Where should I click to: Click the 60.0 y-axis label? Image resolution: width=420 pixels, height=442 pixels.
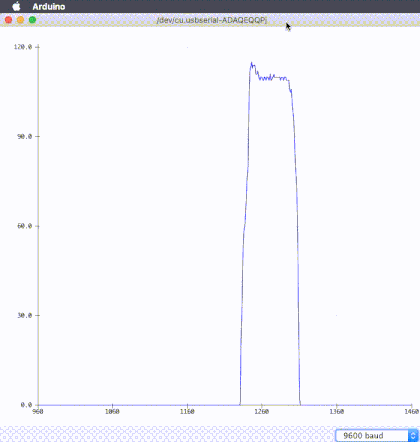24,226
